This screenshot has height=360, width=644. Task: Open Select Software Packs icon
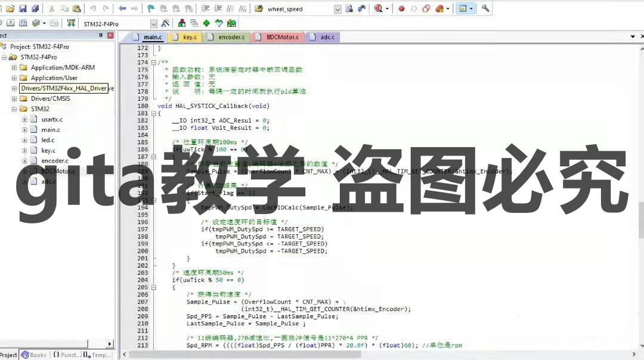[x=219, y=23]
